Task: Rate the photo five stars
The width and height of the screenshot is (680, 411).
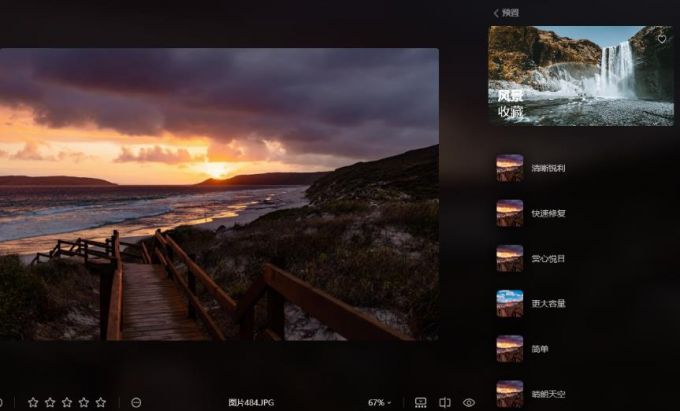Action: tap(101, 402)
